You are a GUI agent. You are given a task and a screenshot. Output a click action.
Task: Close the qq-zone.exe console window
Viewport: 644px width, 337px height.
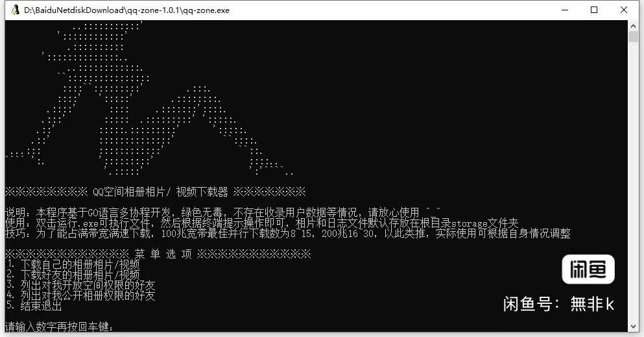(x=623, y=10)
